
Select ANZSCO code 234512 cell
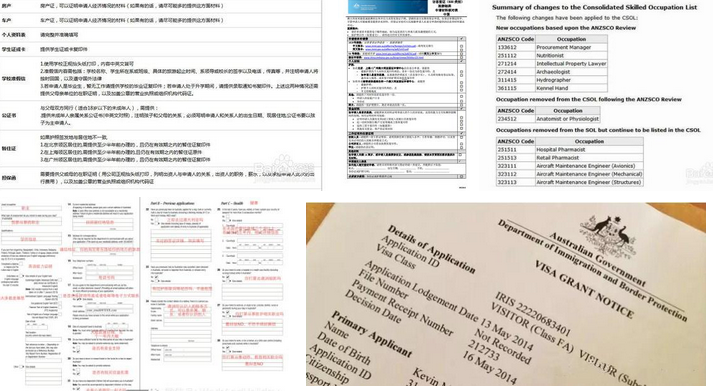pyautogui.click(x=516, y=119)
